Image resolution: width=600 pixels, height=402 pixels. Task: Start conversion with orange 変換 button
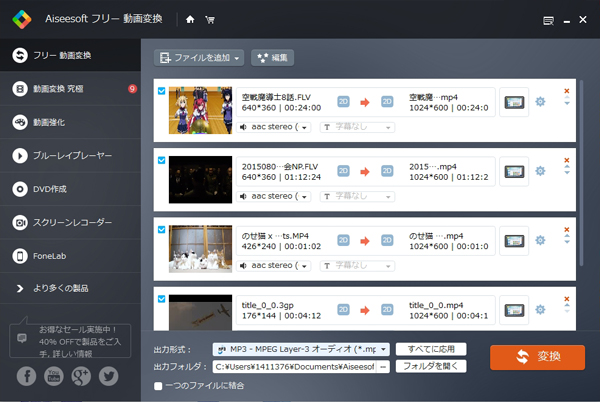[x=537, y=357]
